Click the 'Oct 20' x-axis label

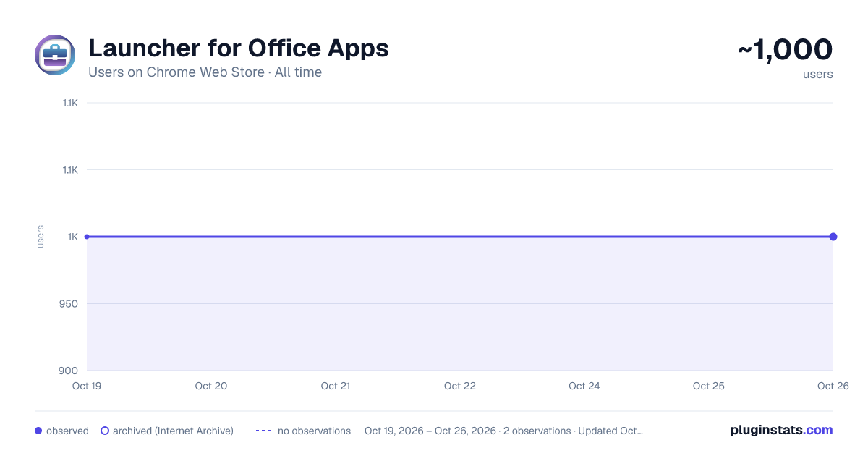(x=211, y=386)
